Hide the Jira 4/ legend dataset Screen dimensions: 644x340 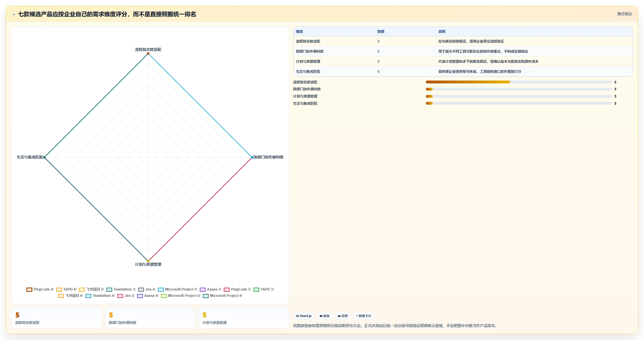(x=147, y=289)
